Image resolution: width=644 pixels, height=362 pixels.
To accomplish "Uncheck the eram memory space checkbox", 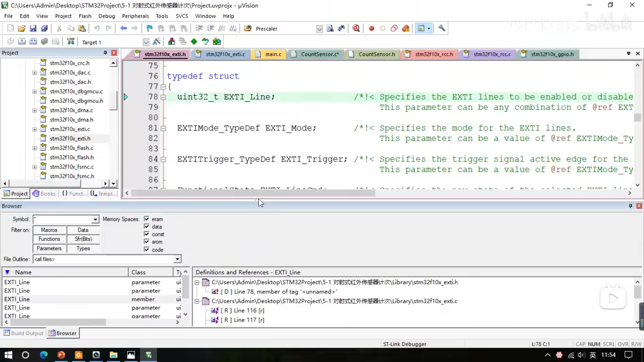I will 147,219.
